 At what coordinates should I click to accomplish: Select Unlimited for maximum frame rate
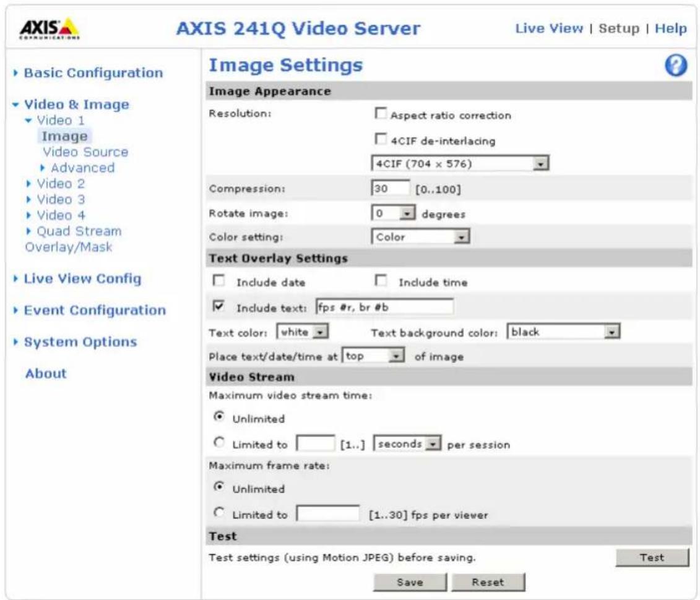coord(218,487)
